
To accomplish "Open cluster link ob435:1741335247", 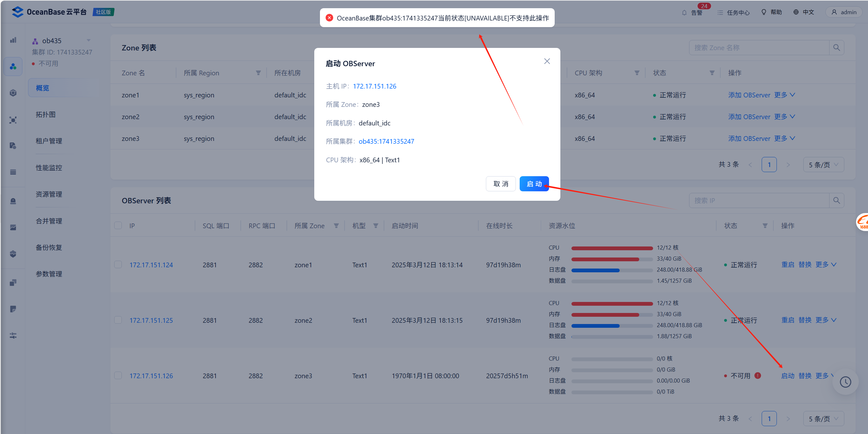I will tap(386, 142).
